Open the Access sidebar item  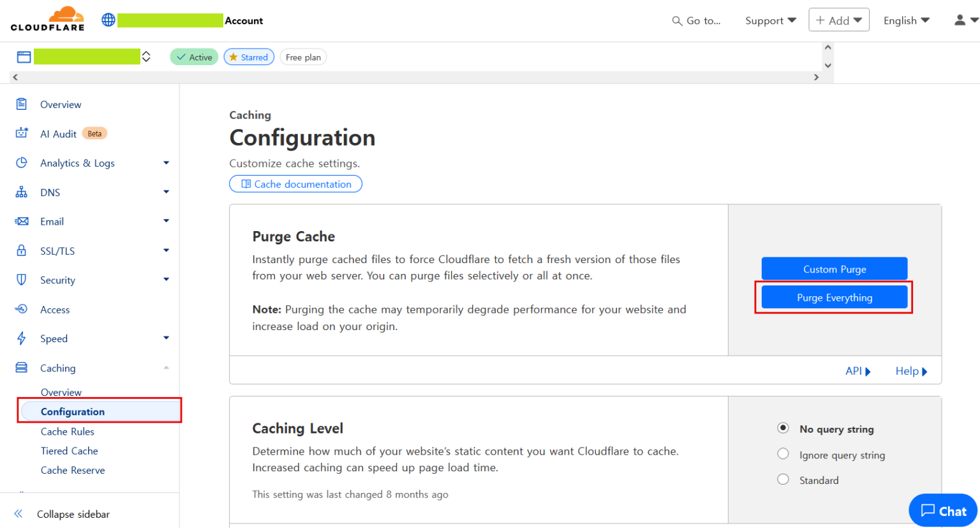(x=55, y=310)
